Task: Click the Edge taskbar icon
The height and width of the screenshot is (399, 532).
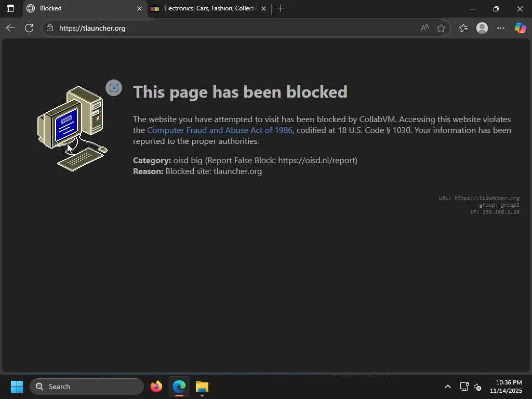Action: pyautogui.click(x=179, y=387)
